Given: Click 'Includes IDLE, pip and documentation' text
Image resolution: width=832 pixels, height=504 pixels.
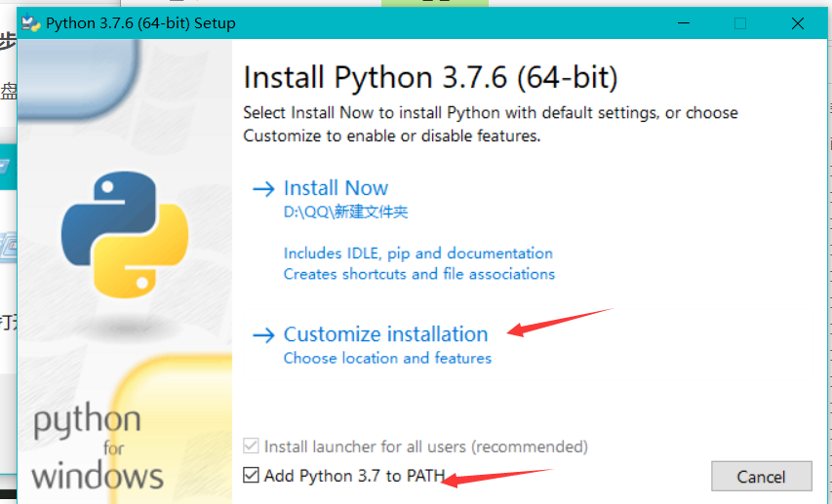Looking at the screenshot, I should click(418, 253).
